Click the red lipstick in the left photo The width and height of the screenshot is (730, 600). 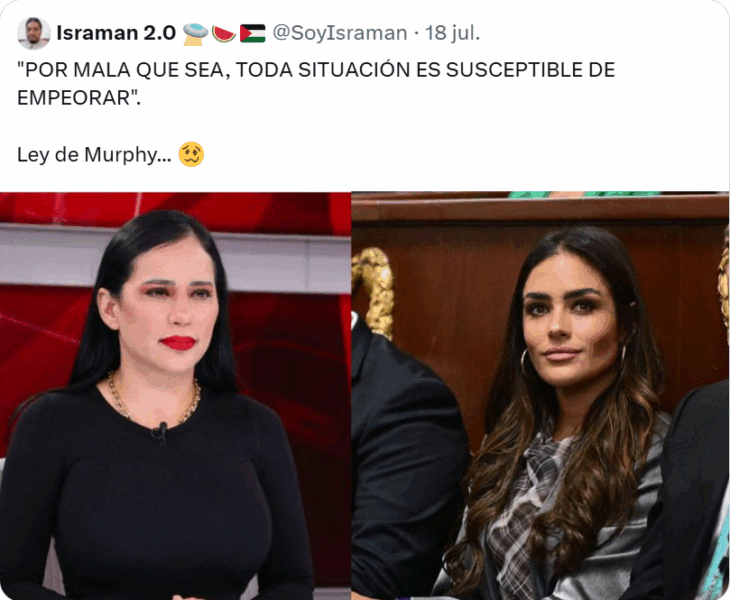coord(177,343)
